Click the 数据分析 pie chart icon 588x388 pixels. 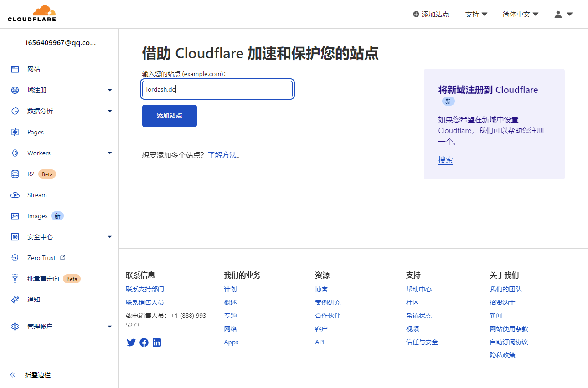pyautogui.click(x=15, y=111)
